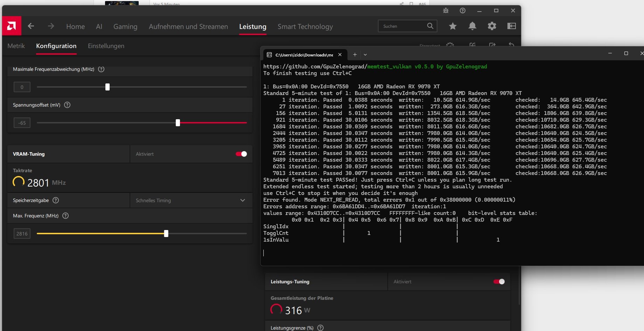Go back with the back arrow
The height and width of the screenshot is (331, 644).
click(31, 26)
